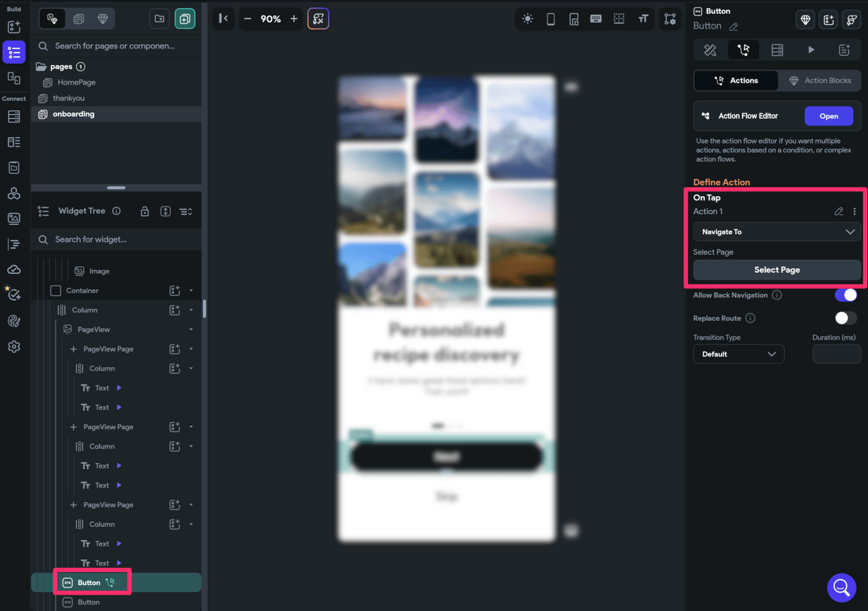868x611 pixels.
Task: Click the 90% zoom level
Action: (271, 19)
